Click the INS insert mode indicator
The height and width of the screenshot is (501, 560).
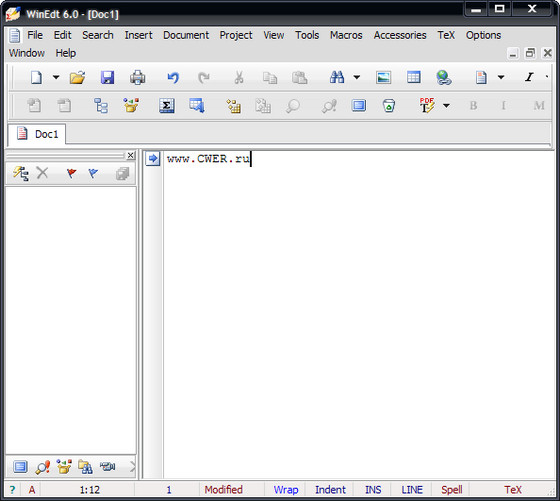click(x=373, y=490)
